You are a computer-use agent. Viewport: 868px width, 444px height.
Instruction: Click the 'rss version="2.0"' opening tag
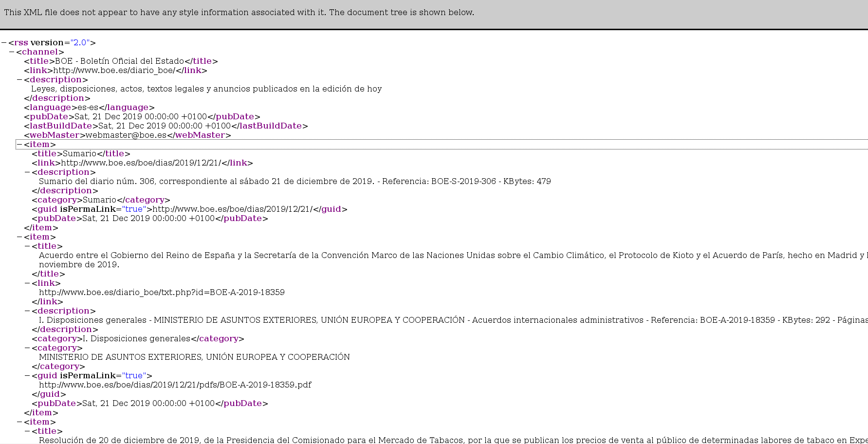tap(52, 43)
